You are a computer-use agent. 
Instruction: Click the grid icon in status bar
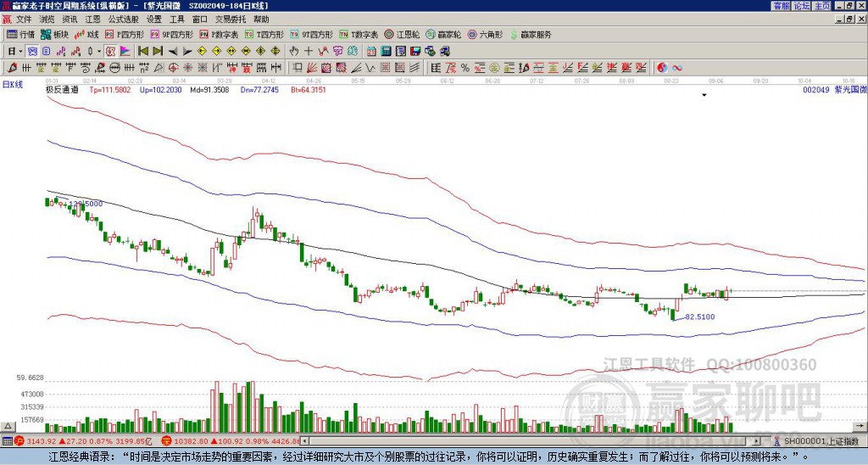[x=7, y=441]
